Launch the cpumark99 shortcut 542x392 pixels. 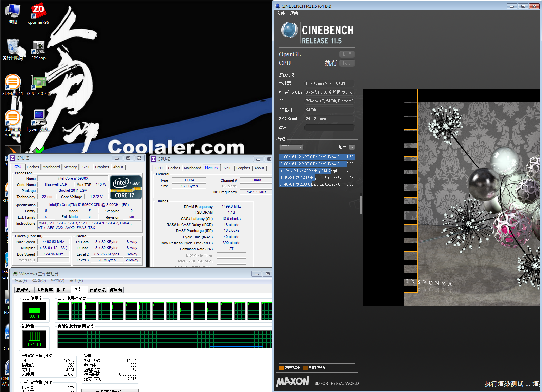38,14
